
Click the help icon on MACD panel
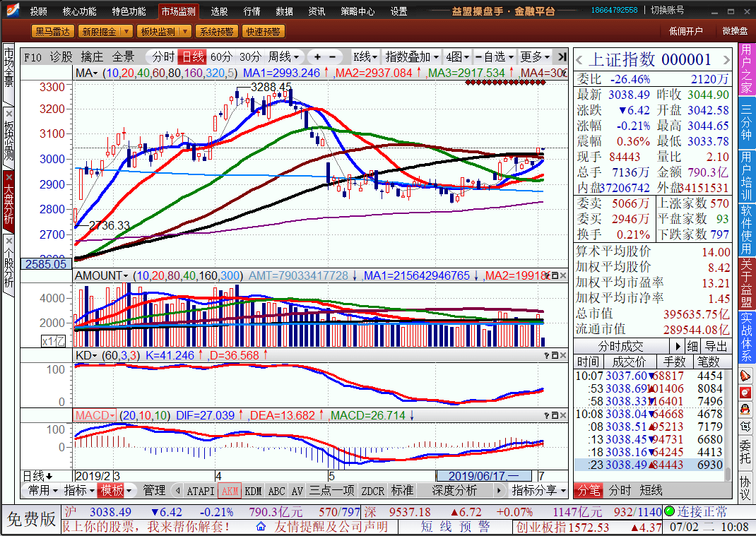coord(547,415)
